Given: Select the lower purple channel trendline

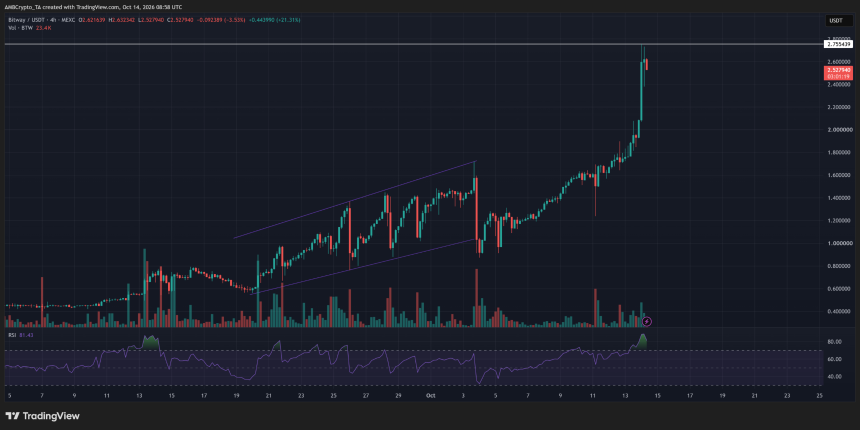Looking at the screenshot, I should (363, 267).
